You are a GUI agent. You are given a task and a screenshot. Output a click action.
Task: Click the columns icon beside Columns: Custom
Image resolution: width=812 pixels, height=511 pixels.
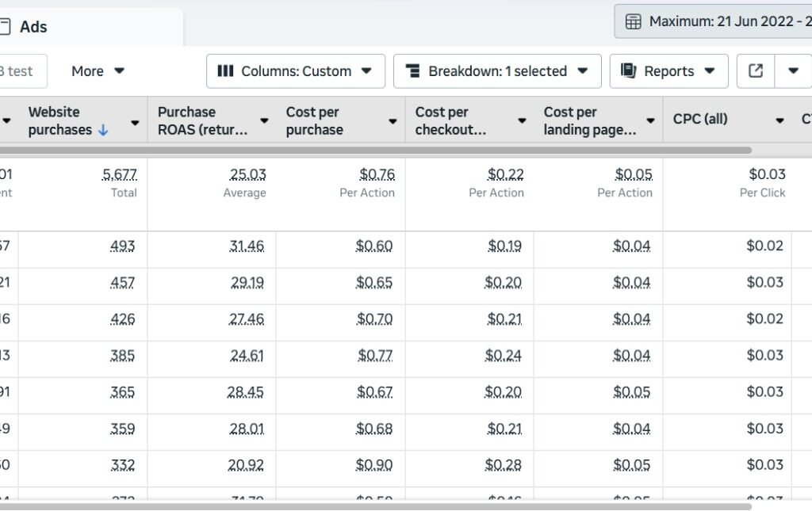225,71
